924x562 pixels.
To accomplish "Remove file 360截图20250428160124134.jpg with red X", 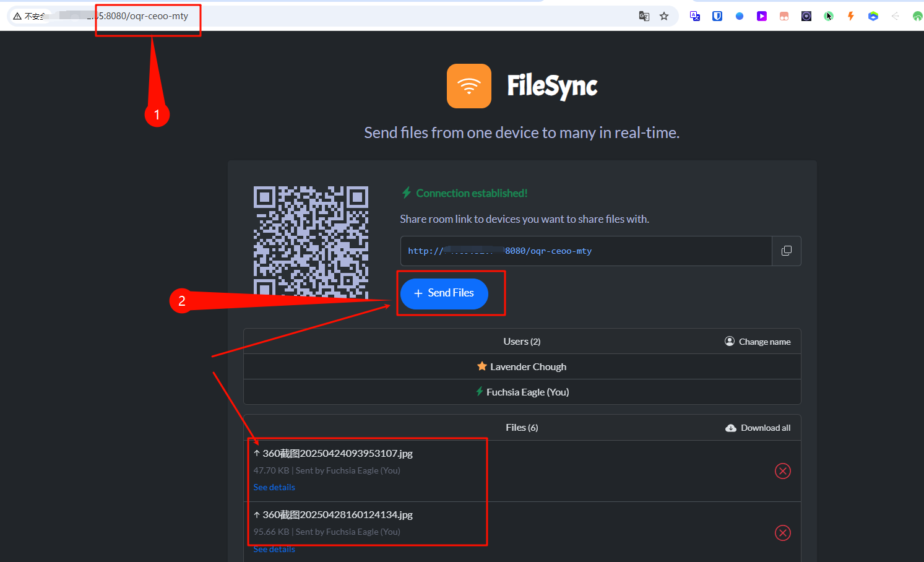I will pos(783,533).
